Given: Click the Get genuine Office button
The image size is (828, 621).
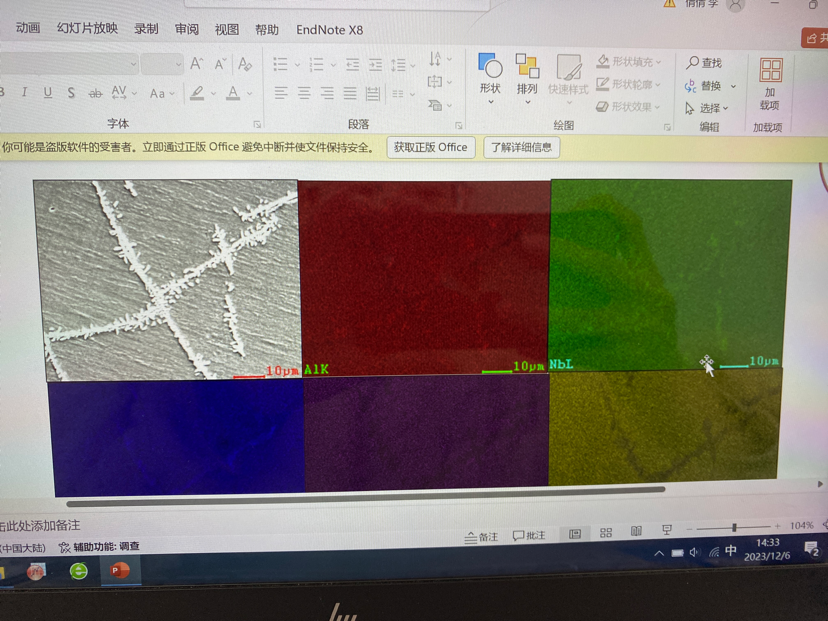Looking at the screenshot, I should (430, 147).
